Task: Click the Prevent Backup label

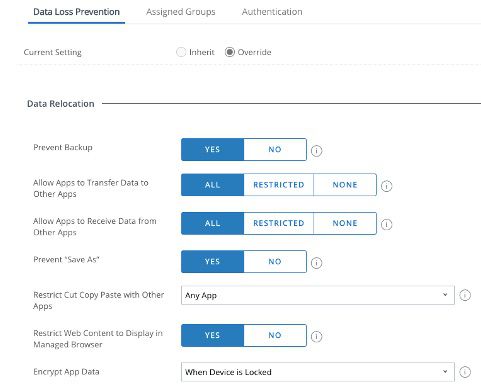Action: pyautogui.click(x=63, y=147)
